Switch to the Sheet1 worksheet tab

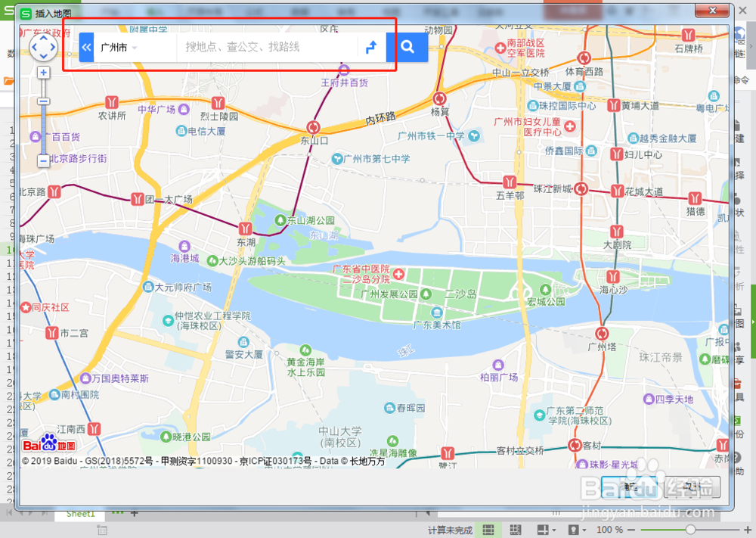81,514
